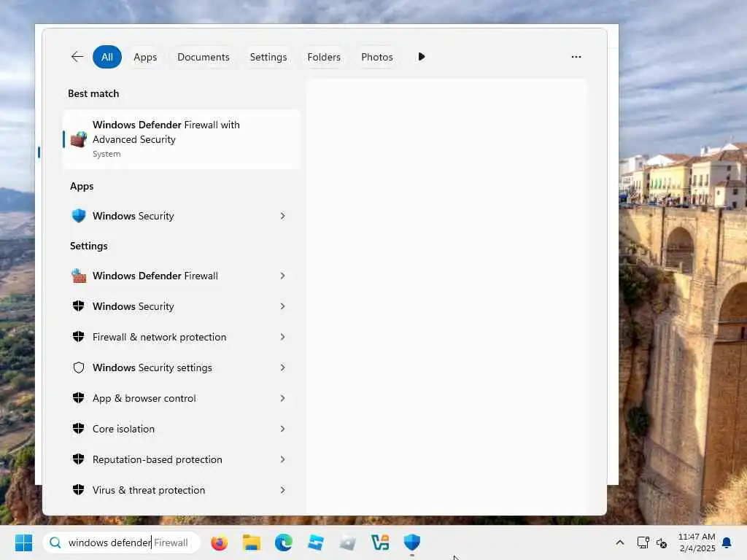Click the search magnifier icon in taskbar
747x560 pixels.
coord(55,542)
